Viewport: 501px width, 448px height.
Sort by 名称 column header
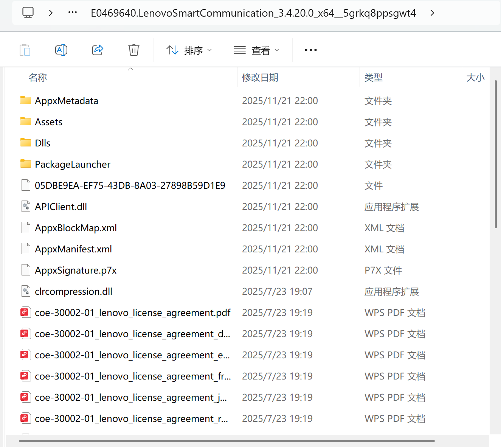point(38,78)
